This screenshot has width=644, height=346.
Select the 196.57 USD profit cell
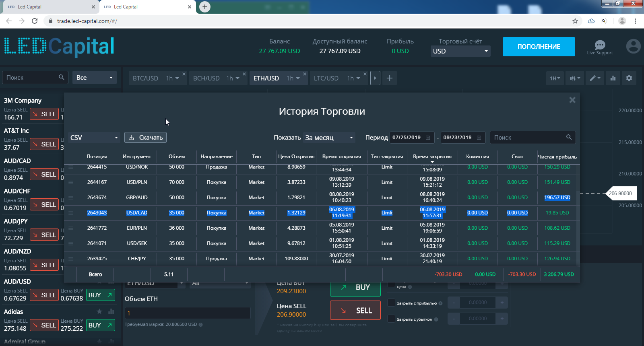[557, 198]
